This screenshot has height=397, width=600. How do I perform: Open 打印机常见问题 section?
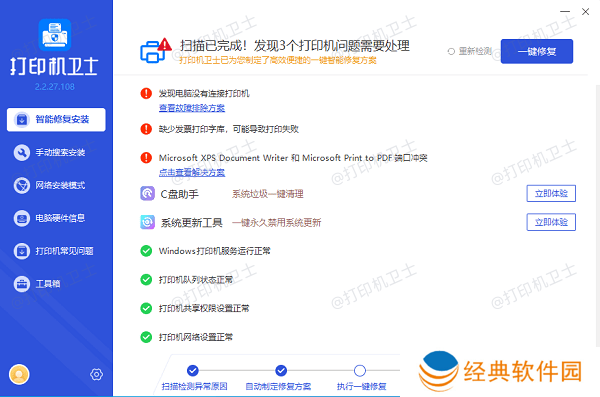[56, 251]
